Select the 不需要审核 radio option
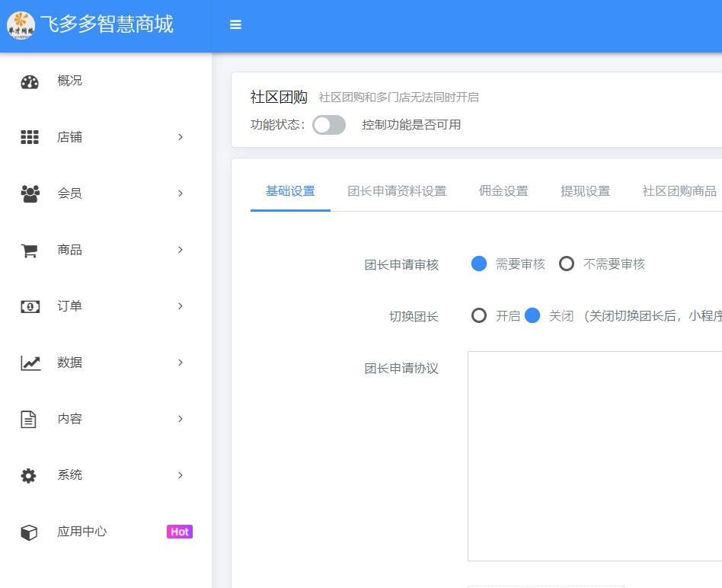This screenshot has width=722, height=588. (567, 264)
